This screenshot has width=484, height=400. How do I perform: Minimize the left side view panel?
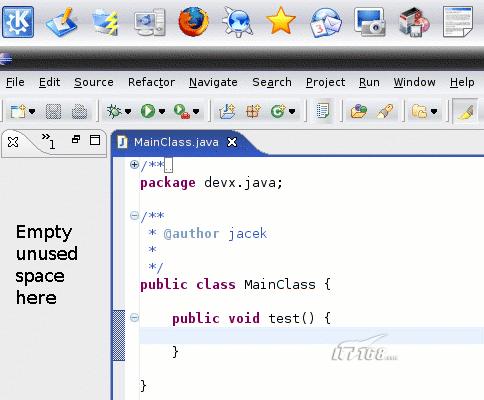point(76,139)
